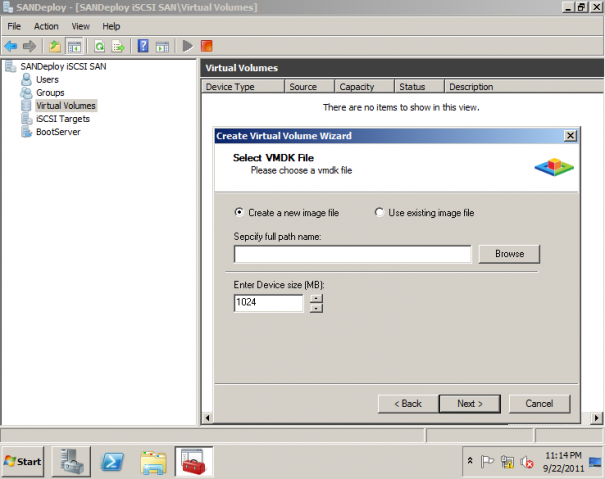Select Virtual Volumes in the tree
This screenshot has height=479, width=605.
pos(66,106)
